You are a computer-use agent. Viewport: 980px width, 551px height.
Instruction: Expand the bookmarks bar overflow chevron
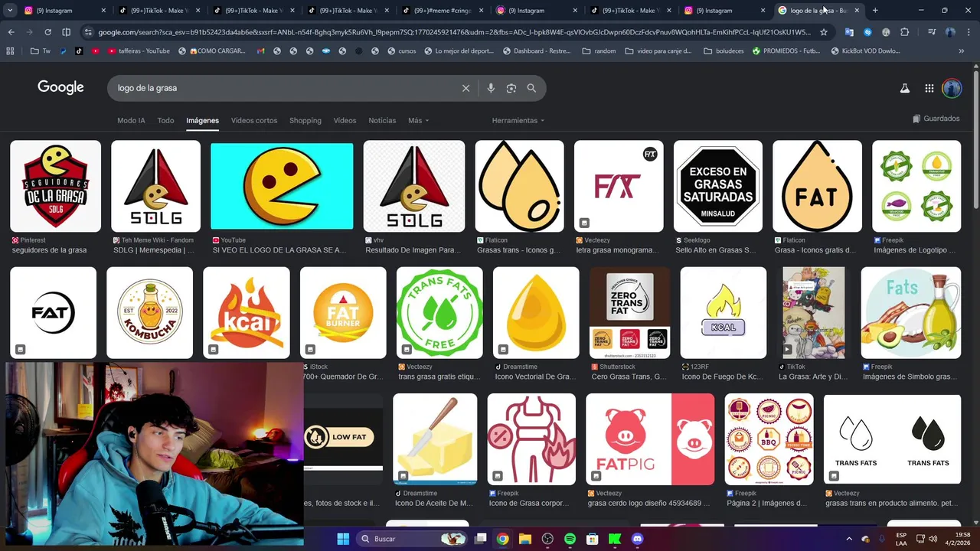click(x=962, y=51)
